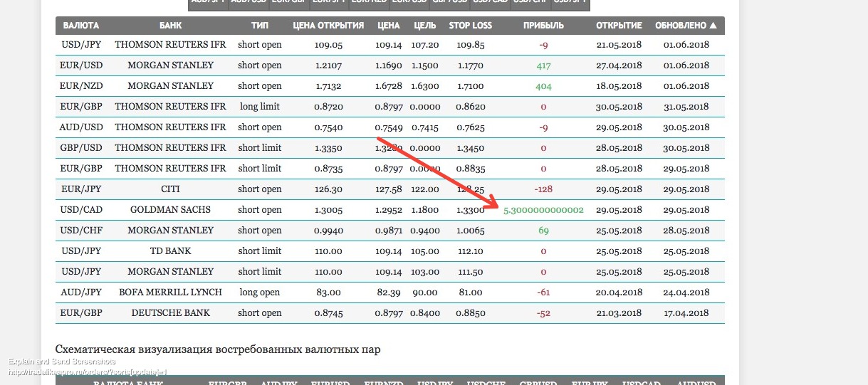Click stop loss value 1.1770
This screenshot has width=868, height=385.
470,65
